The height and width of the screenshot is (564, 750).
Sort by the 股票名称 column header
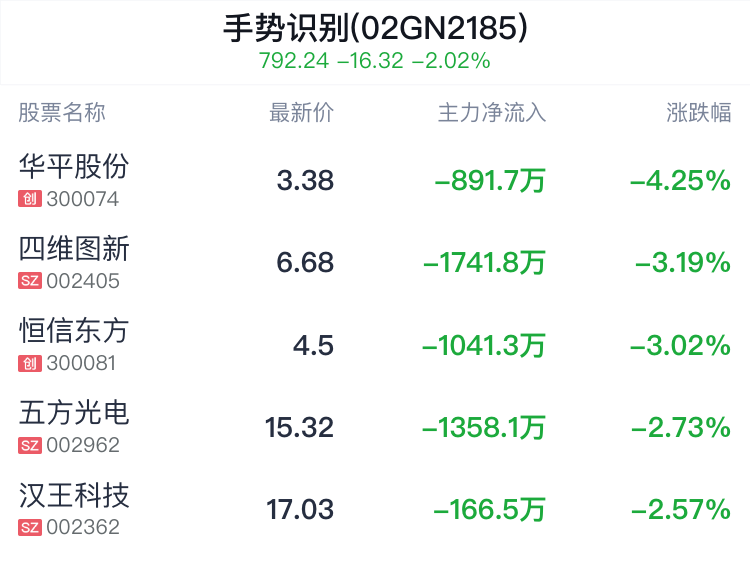click(62, 113)
